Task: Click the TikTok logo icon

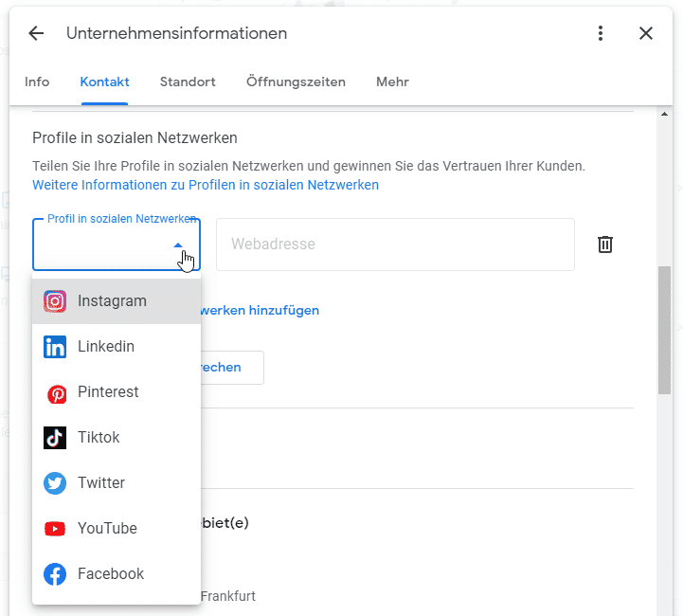Action: 55,438
